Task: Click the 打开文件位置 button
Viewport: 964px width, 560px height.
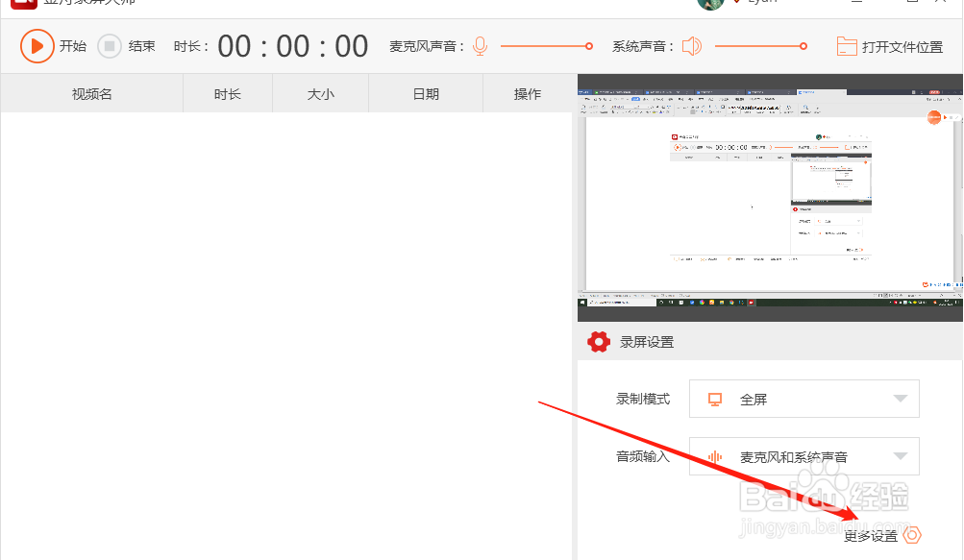Action: tap(889, 45)
